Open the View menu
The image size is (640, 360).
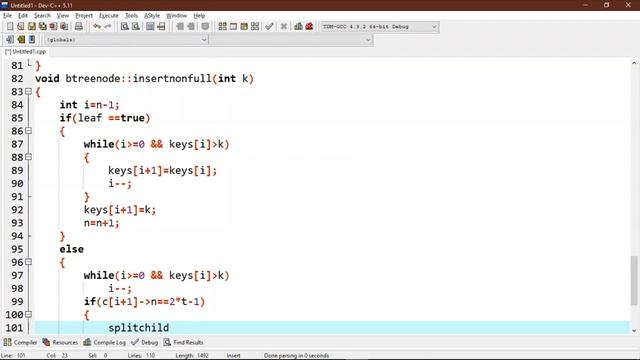[x=62, y=16]
